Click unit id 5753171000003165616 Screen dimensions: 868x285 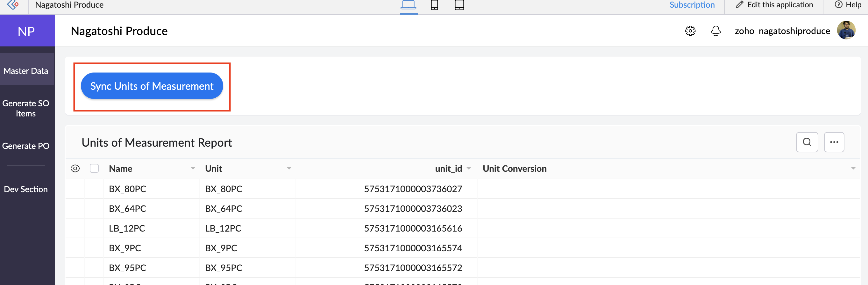coord(413,228)
